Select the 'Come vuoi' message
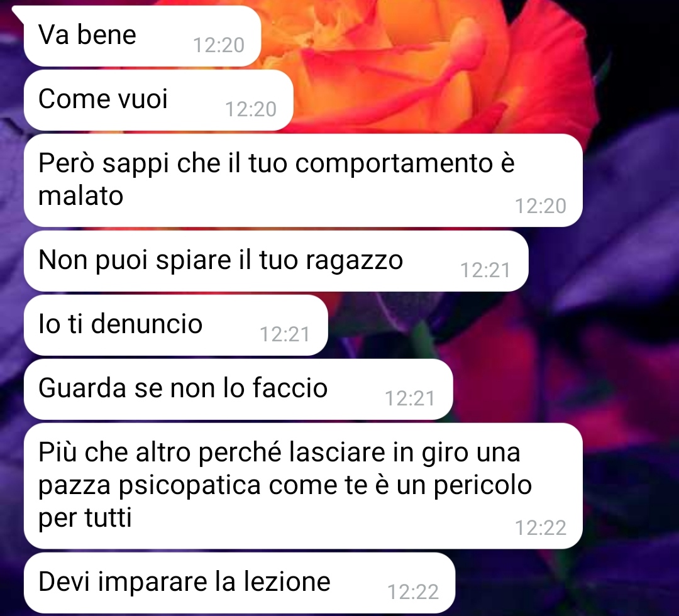Image resolution: width=679 pixels, height=616 pixels. (x=158, y=100)
